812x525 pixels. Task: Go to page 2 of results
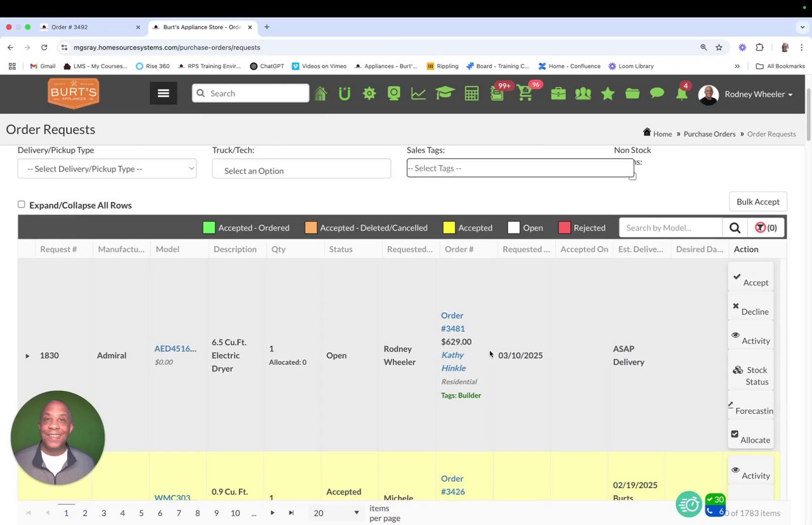pyautogui.click(x=85, y=513)
